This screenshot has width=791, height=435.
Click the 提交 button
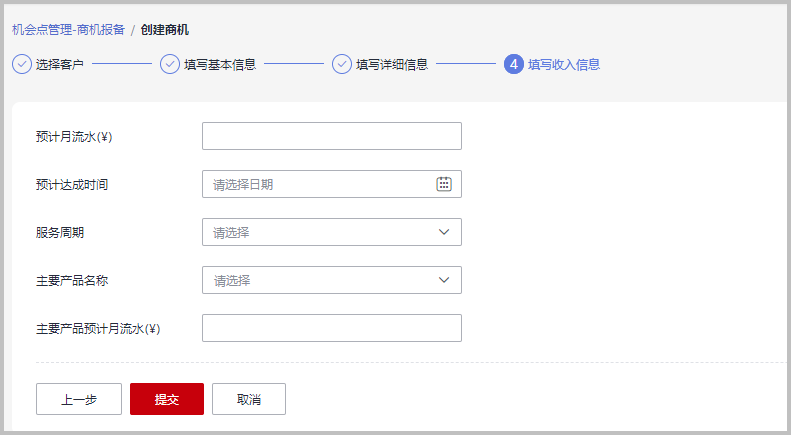click(x=167, y=399)
